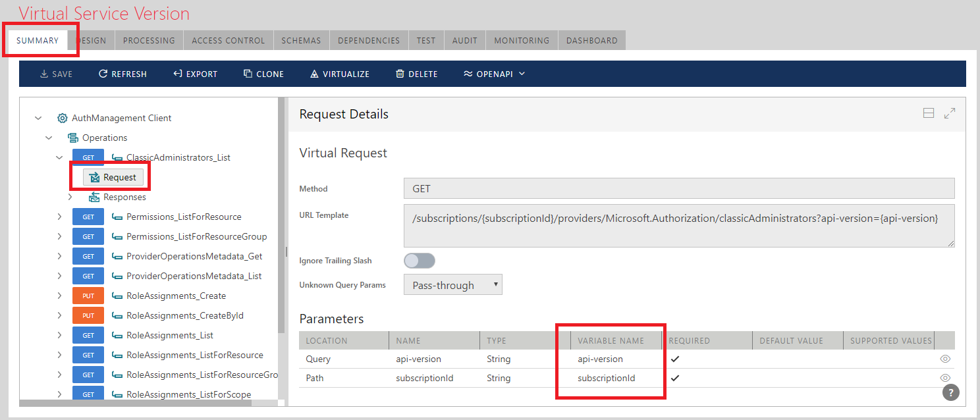Open the Monitoring tab
Screen dimensions: 980x420
pyautogui.click(x=522, y=40)
